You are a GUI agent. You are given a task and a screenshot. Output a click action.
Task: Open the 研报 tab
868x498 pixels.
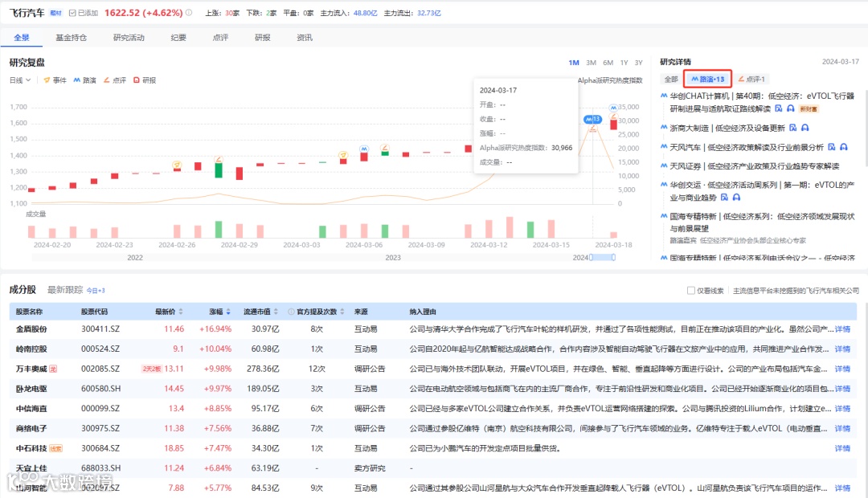tap(262, 38)
